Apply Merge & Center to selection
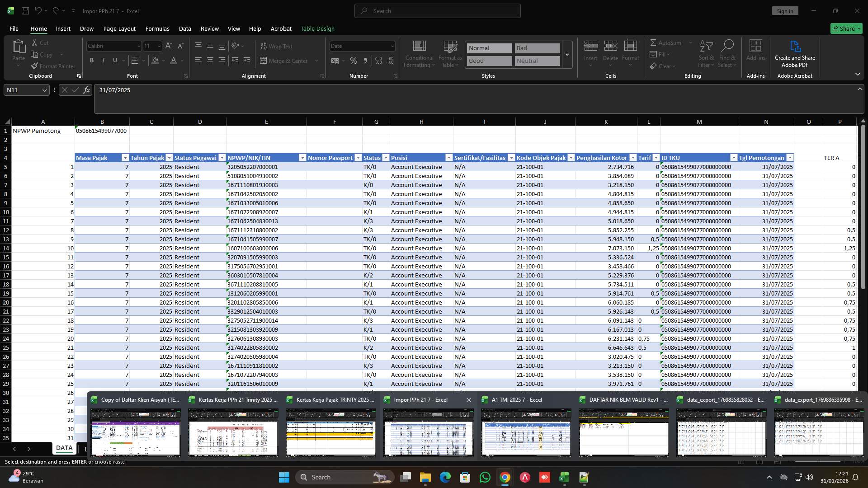 pos(286,61)
